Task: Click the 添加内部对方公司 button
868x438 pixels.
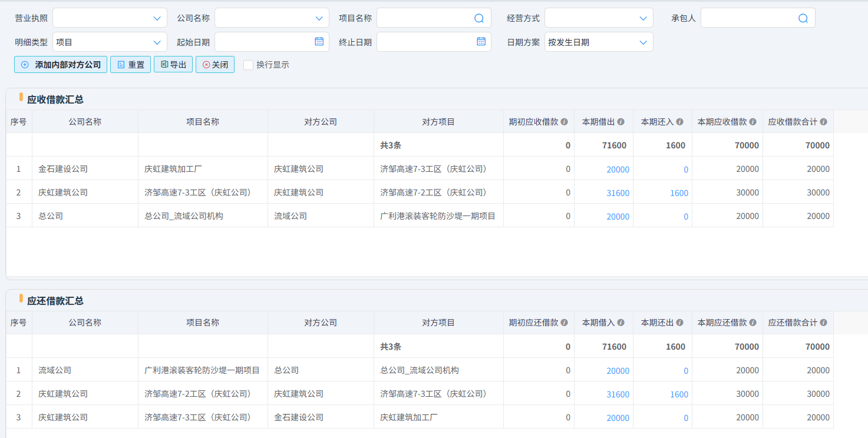Action: coord(61,65)
